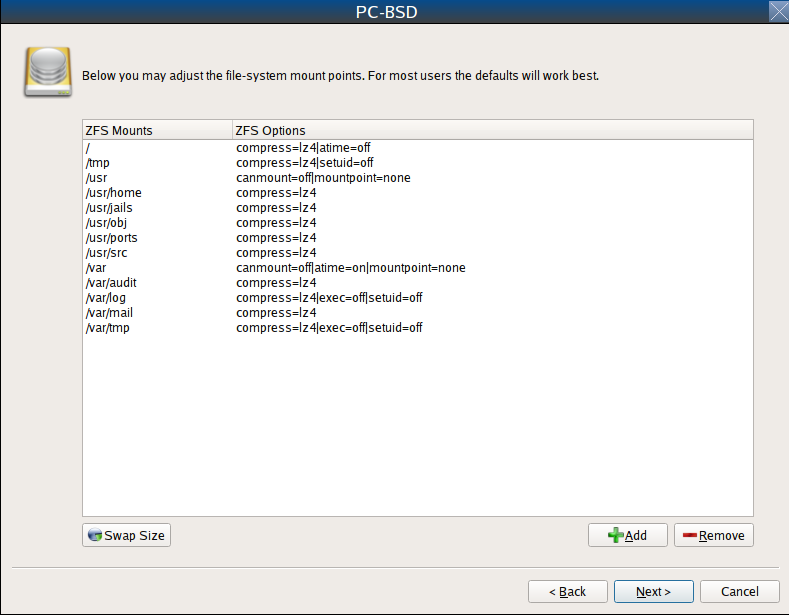
Task: Click the compress=lz4 option for /var/mail
Action: point(276,313)
